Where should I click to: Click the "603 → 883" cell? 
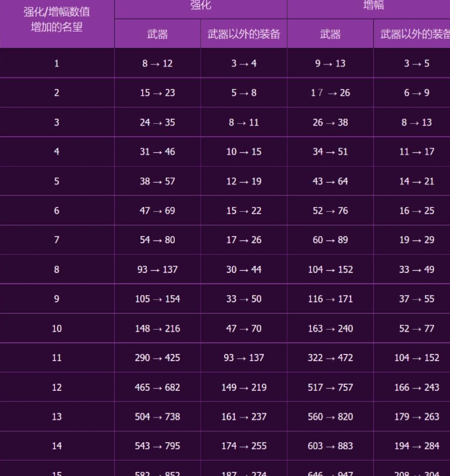[331, 446]
